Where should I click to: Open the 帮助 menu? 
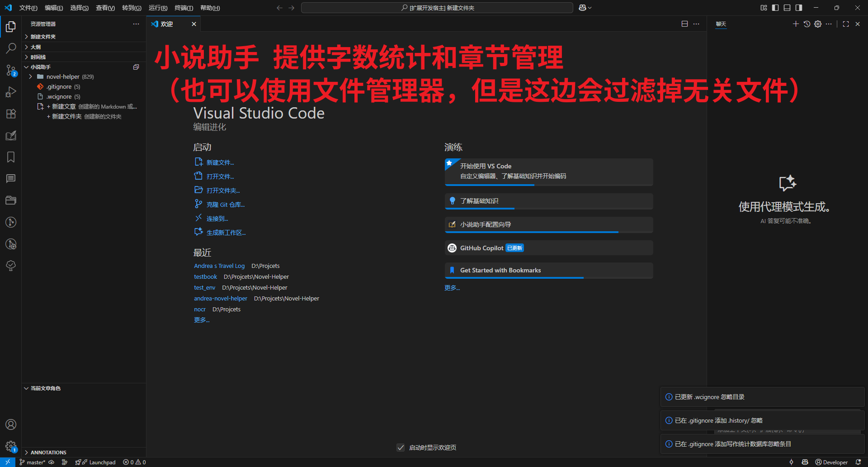209,8
